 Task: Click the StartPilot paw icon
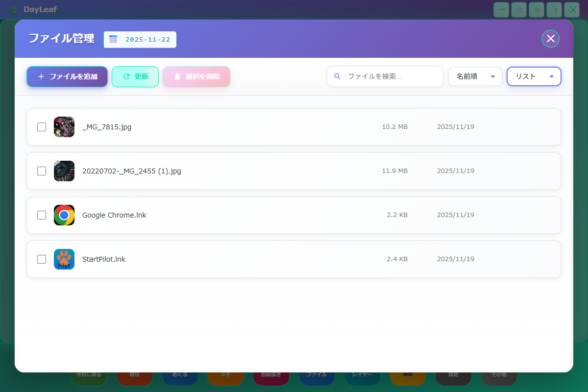(64, 259)
